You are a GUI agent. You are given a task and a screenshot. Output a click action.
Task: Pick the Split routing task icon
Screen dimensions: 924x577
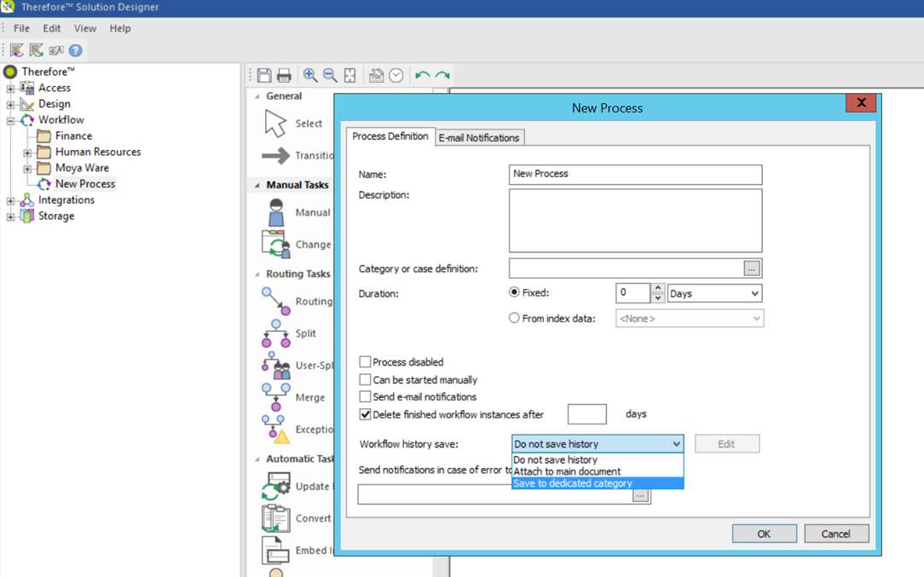(x=276, y=333)
